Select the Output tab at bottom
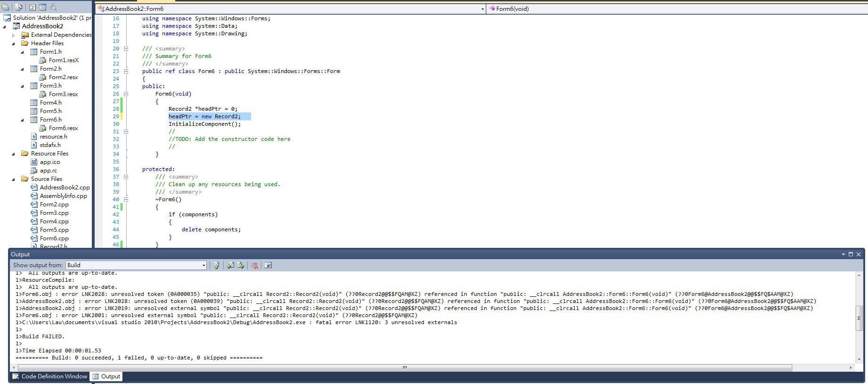Screen dimensions: 868x384 [x=106, y=376]
